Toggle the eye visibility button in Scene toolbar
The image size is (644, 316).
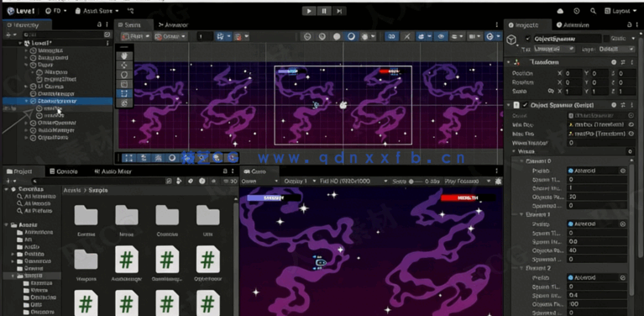(x=441, y=37)
